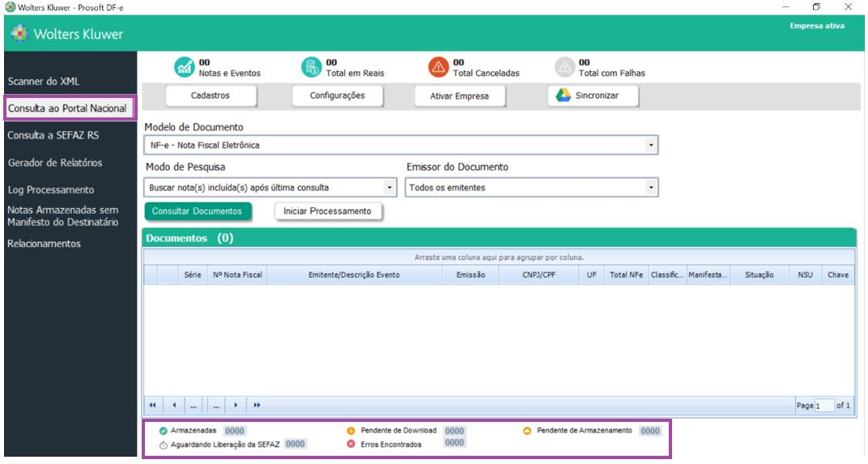This screenshot has height=464, width=868.
Task: Click the Total em Reais money icon
Action: (312, 67)
